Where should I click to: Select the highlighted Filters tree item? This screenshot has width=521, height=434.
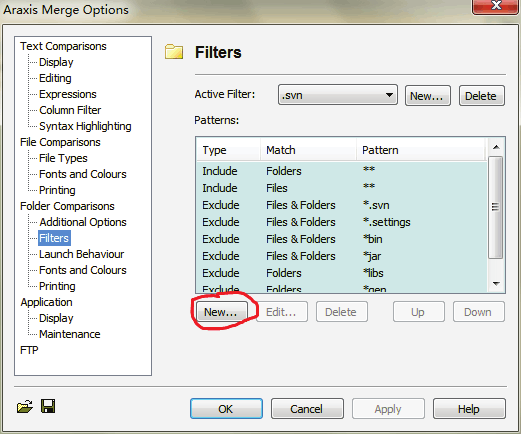(54, 238)
